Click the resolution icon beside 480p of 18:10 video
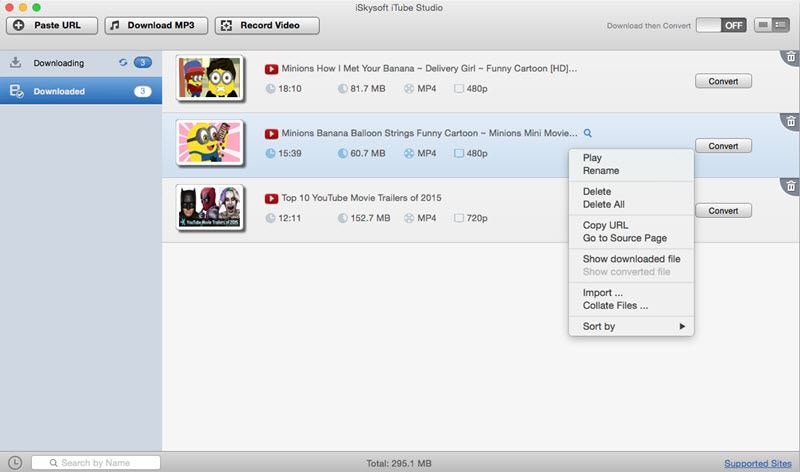This screenshot has height=472, width=800. coord(459,89)
